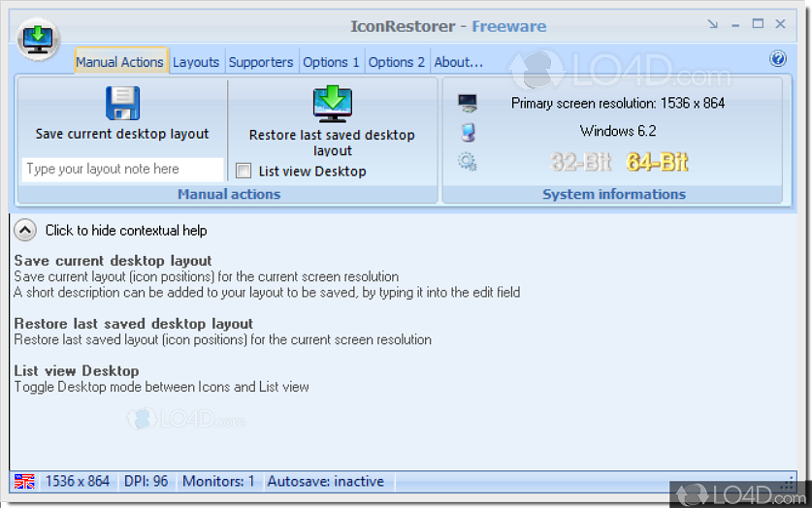
Task: Click the IconRestorer application logo icon
Action: 39,39
